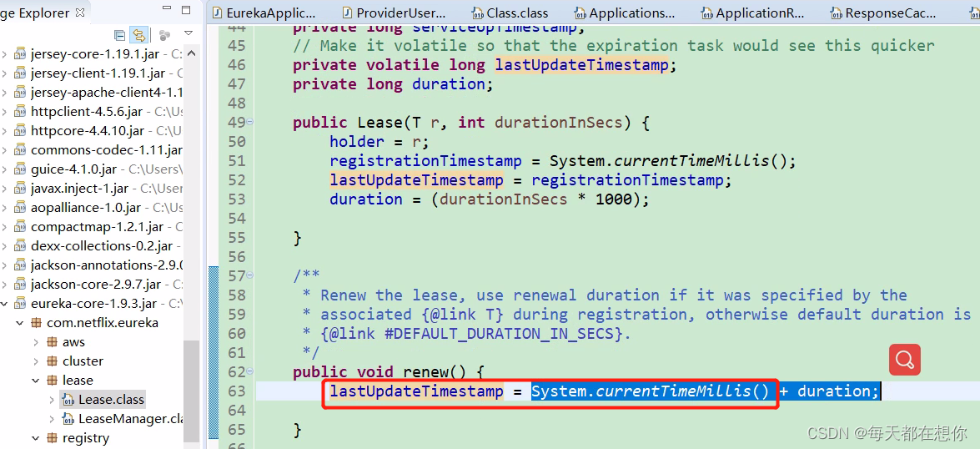Click the guice-4.1.0.jar jar icon
This screenshot has height=449, width=980.
[x=21, y=169]
